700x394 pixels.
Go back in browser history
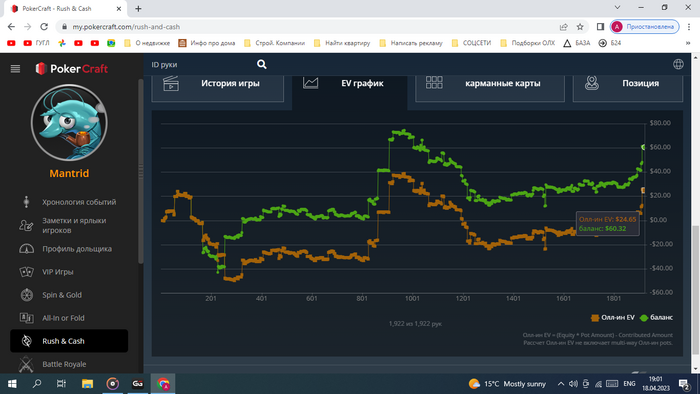[11, 27]
